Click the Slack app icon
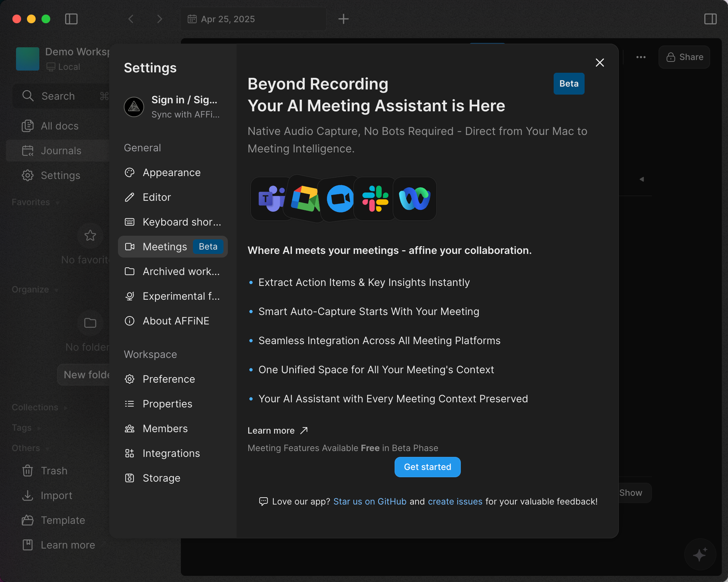This screenshot has width=728, height=582. (375, 199)
